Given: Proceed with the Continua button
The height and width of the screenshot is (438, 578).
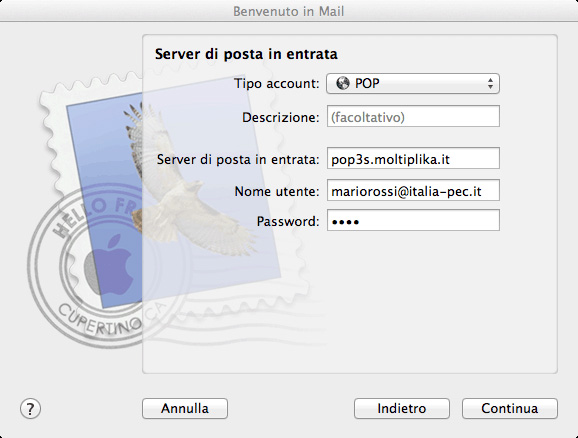Looking at the screenshot, I should (x=510, y=409).
